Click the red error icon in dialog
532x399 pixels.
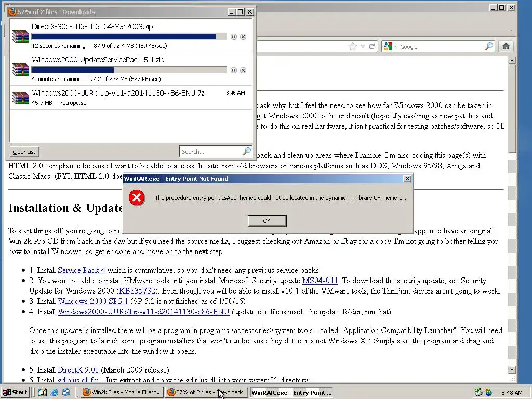click(x=137, y=198)
